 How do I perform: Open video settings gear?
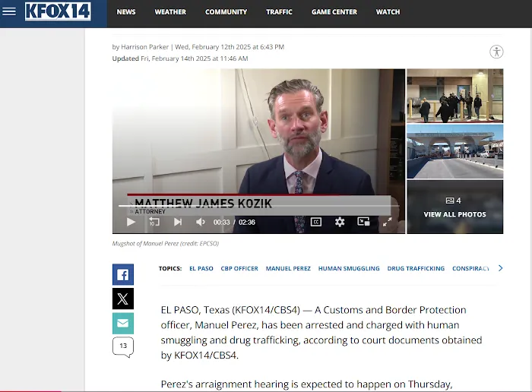(x=340, y=222)
